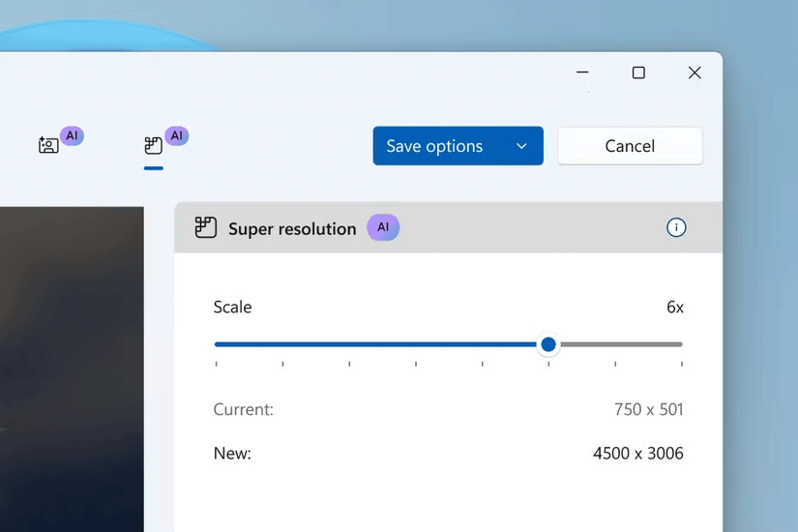Viewport: 798px width, 532px height.
Task: Select the Super resolution tab in the toolbar
Action: 153,146
